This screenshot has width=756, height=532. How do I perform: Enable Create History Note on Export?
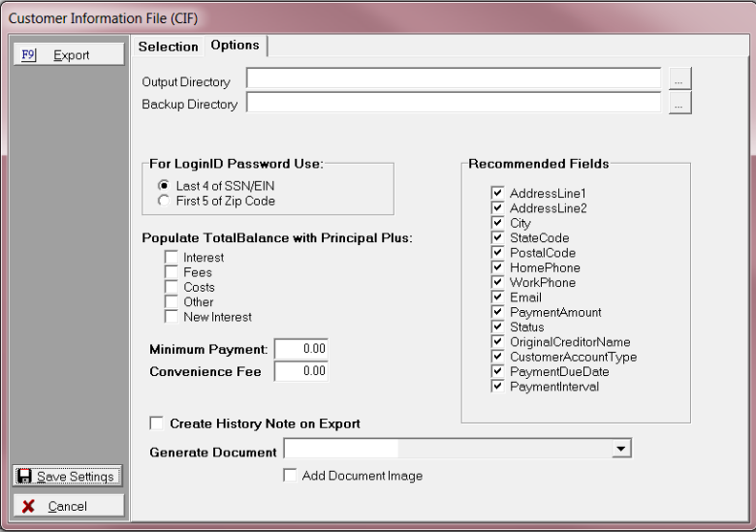tap(156, 423)
